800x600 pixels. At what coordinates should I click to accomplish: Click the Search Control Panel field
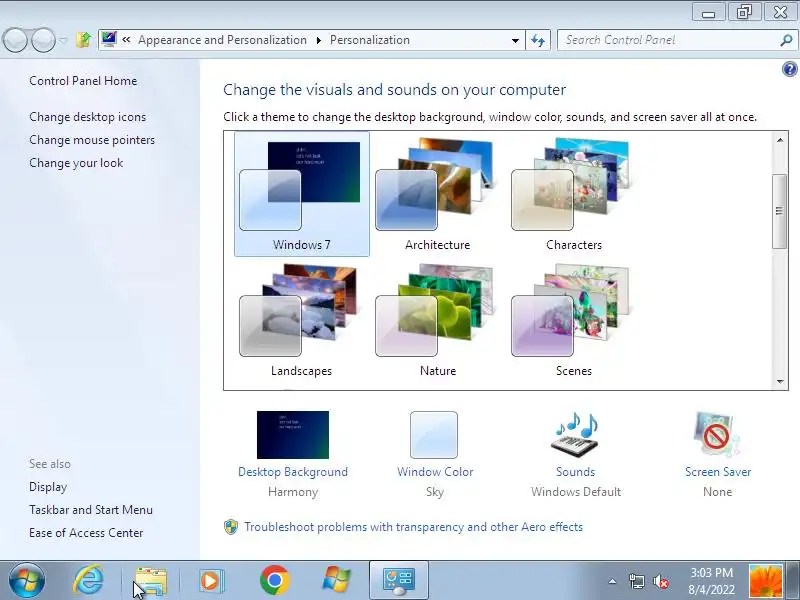pyautogui.click(x=668, y=40)
